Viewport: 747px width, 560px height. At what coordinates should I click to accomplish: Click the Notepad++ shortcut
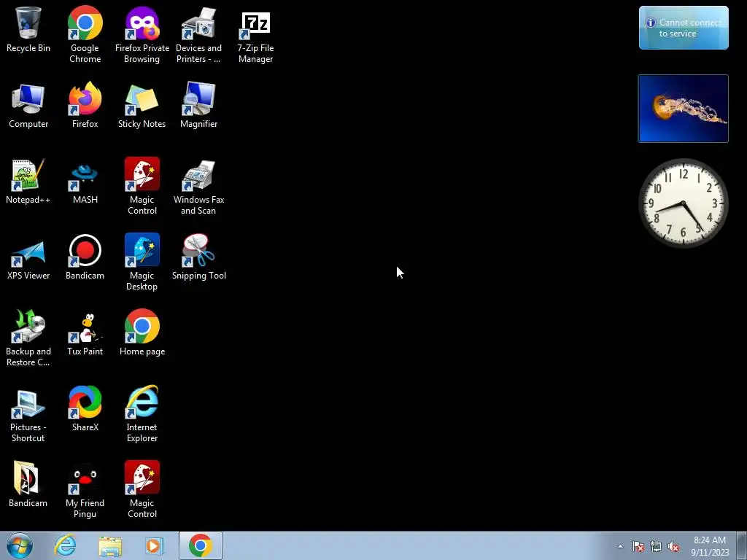coord(28,182)
